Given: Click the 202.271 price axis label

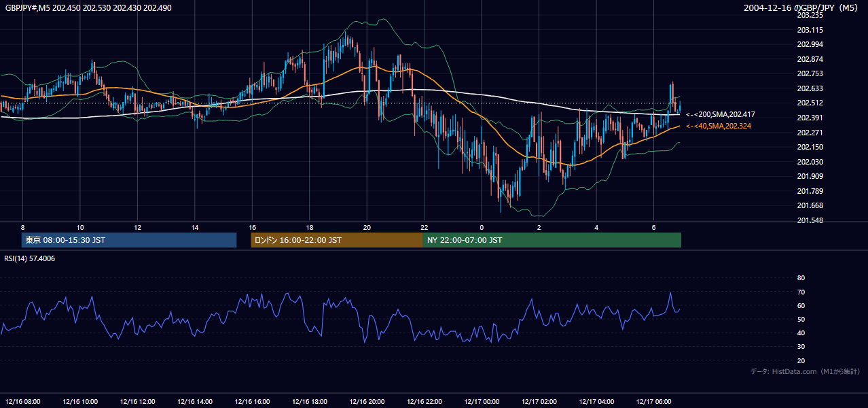Looking at the screenshot, I should (x=810, y=133).
